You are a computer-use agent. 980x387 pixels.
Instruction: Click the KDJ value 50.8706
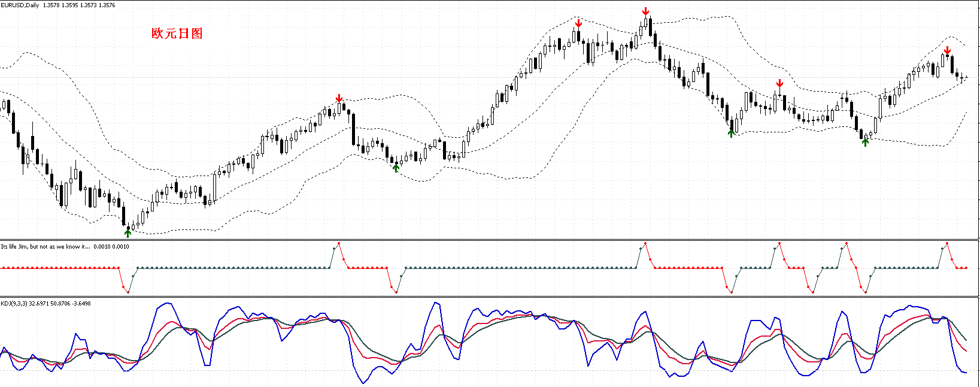[60, 304]
